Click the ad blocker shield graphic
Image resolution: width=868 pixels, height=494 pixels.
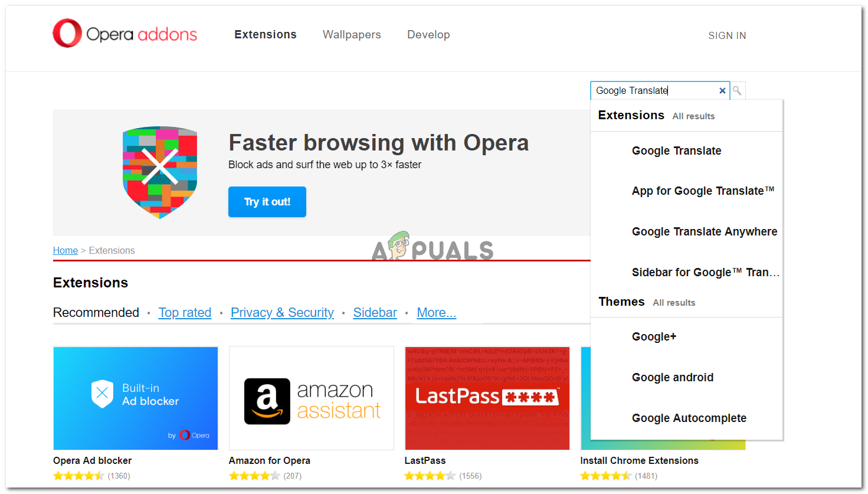click(160, 172)
